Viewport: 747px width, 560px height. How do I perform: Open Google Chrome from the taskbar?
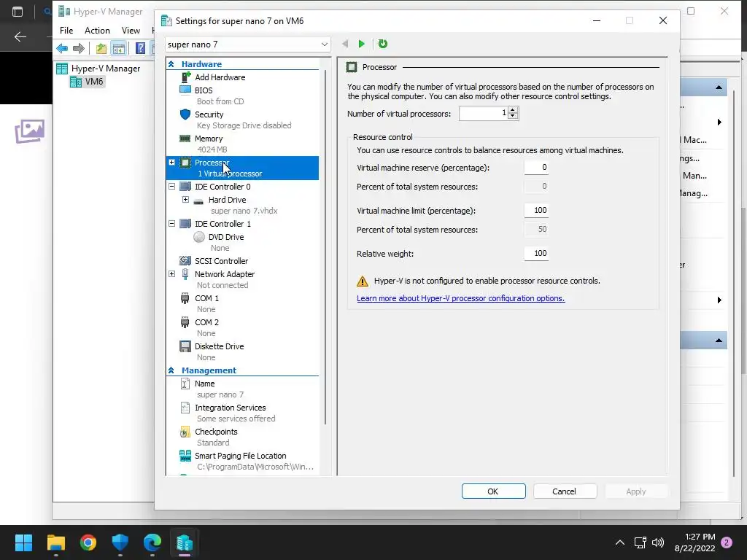[88, 542]
